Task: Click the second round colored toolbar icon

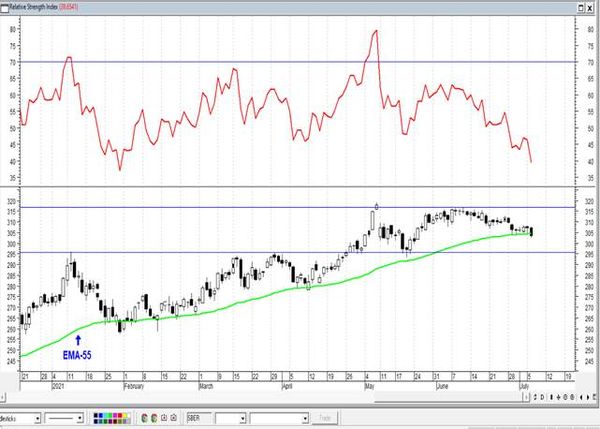Action: (153, 418)
